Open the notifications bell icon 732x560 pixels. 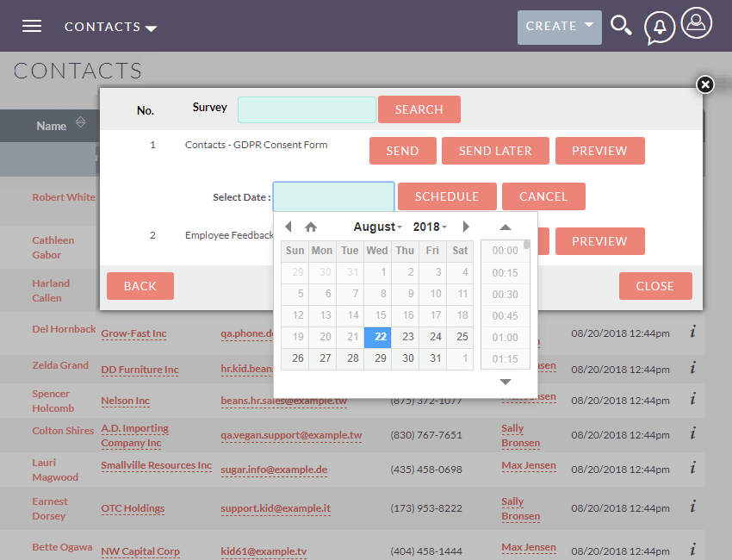coord(659,28)
